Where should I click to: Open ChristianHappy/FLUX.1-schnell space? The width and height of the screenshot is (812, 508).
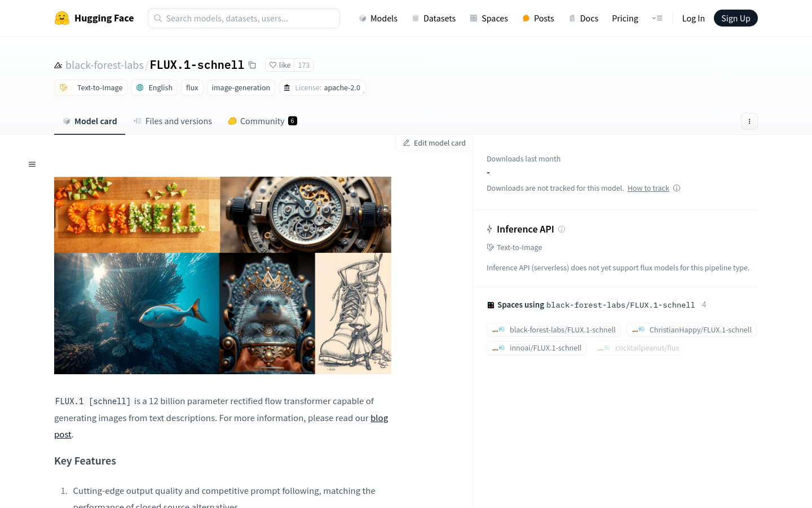pos(692,330)
